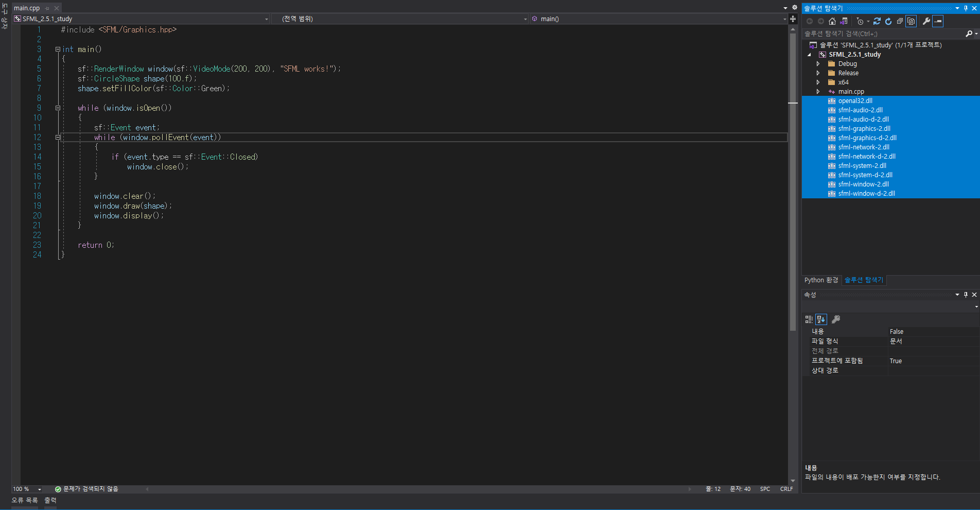
Task: Click the main.cpp file icon in tree
Action: click(x=831, y=92)
